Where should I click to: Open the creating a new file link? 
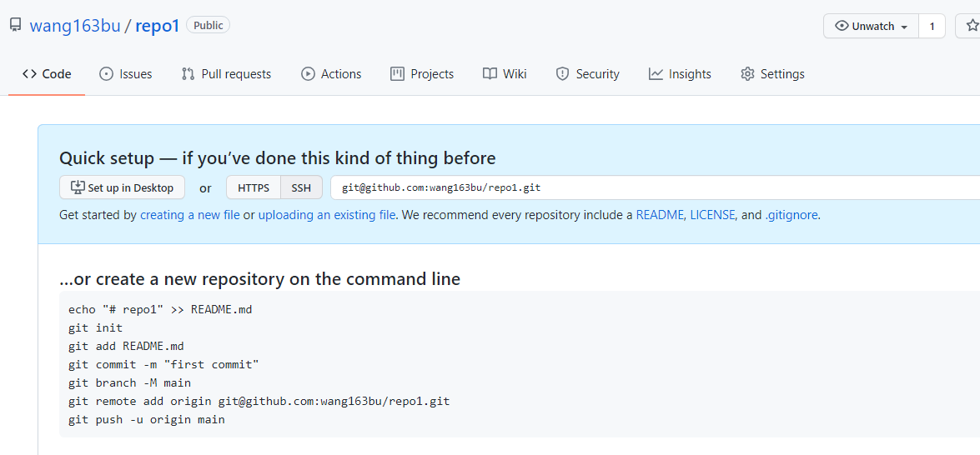(x=189, y=215)
